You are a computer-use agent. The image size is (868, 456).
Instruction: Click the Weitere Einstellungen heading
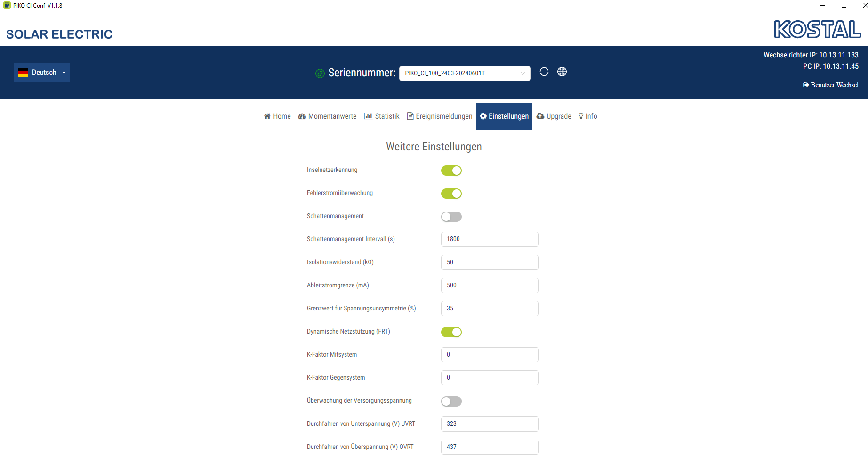tap(434, 147)
